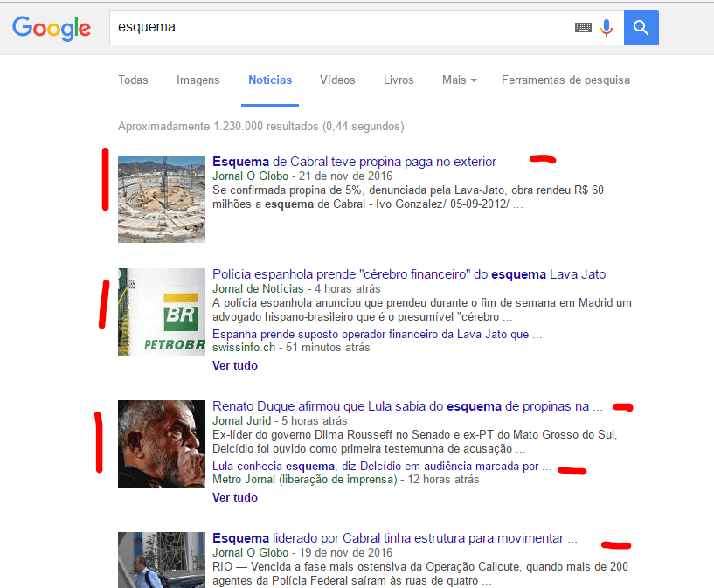Viewport: 714px width, 588px height.
Task: Switch to the Todas tab
Action: point(133,80)
